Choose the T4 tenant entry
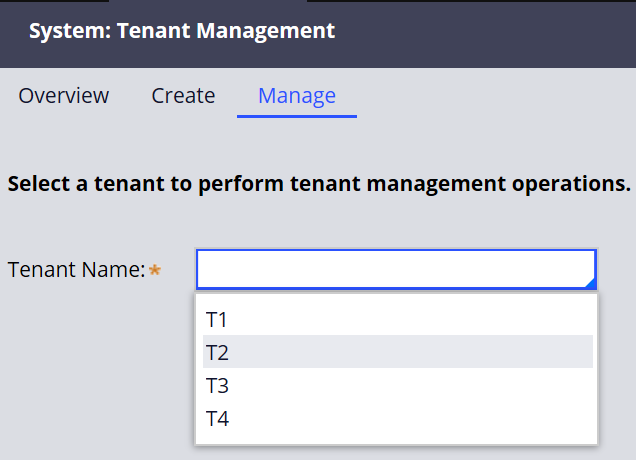 [x=398, y=418]
